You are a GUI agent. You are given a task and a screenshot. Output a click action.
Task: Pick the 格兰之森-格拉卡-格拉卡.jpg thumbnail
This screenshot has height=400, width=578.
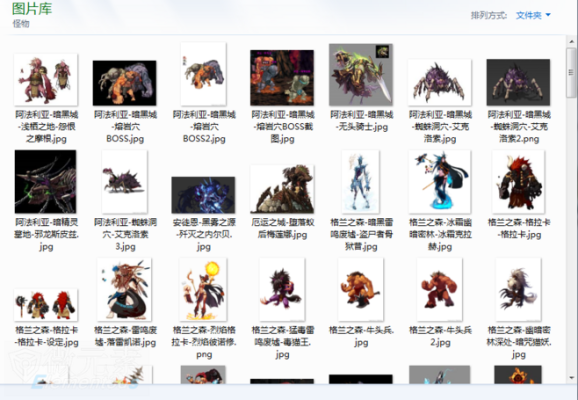(518, 182)
